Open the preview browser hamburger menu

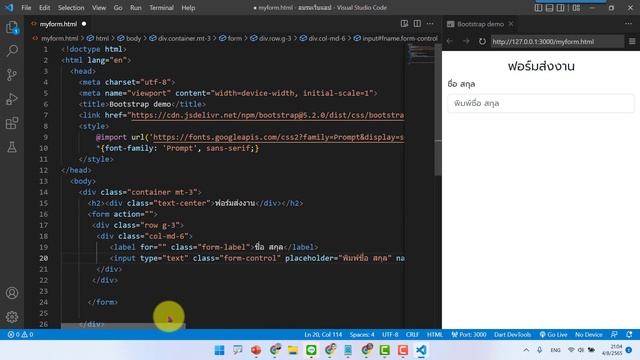pos(632,41)
